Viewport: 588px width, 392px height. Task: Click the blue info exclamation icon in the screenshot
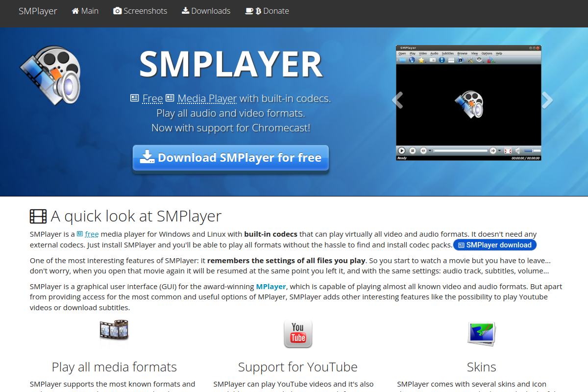coord(442,60)
